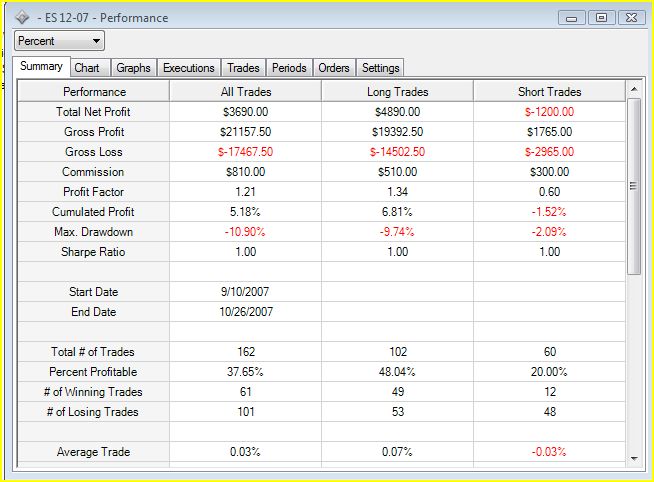Click the 1.34 profit factor value

(397, 192)
